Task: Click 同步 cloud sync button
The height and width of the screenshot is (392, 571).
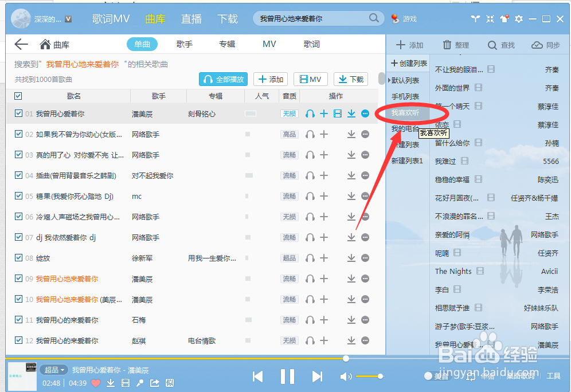Action: (x=546, y=45)
